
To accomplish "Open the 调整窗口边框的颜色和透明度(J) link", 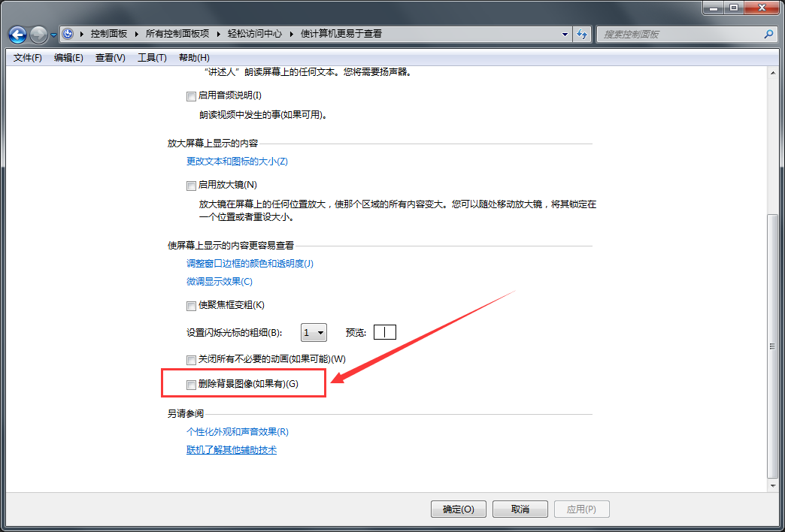I will coord(250,263).
